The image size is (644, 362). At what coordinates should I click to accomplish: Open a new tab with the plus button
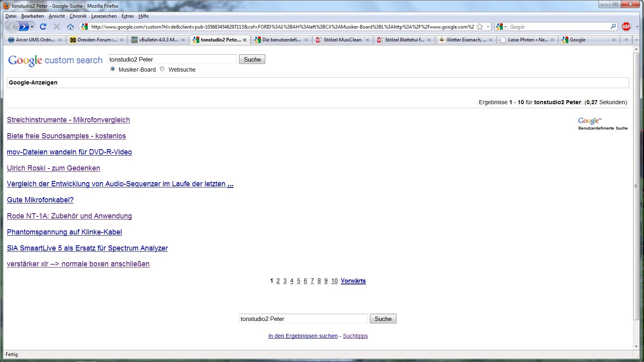coord(626,39)
